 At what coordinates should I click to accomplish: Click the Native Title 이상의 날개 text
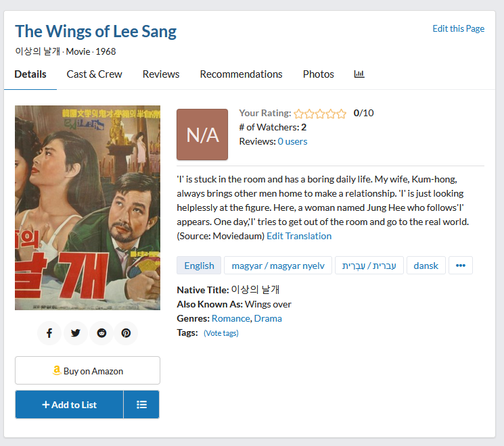coord(228,290)
